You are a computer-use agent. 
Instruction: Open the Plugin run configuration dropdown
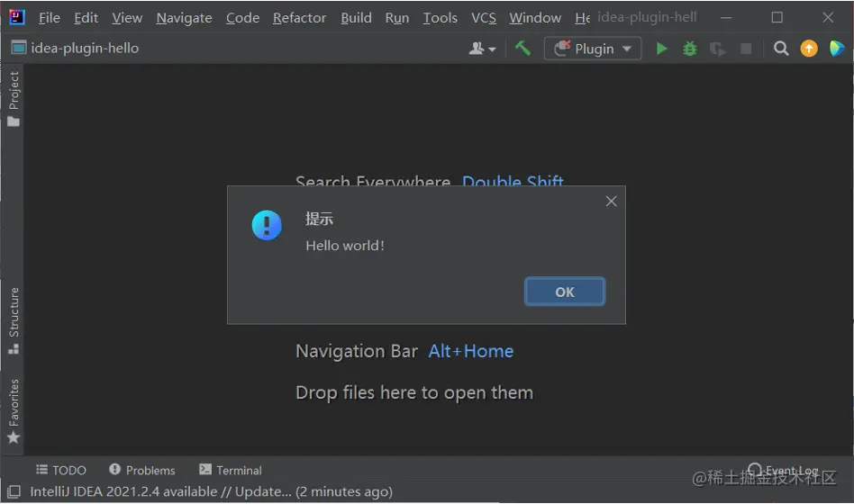593,49
